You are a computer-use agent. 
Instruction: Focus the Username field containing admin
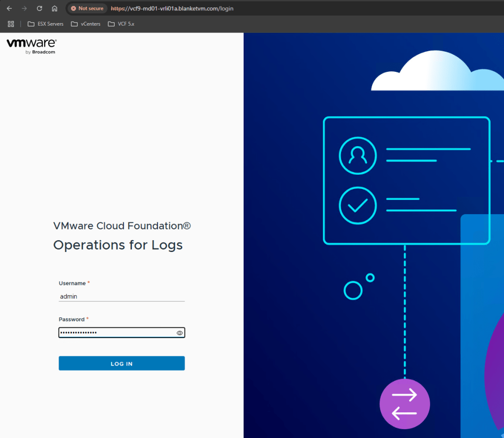pos(121,296)
